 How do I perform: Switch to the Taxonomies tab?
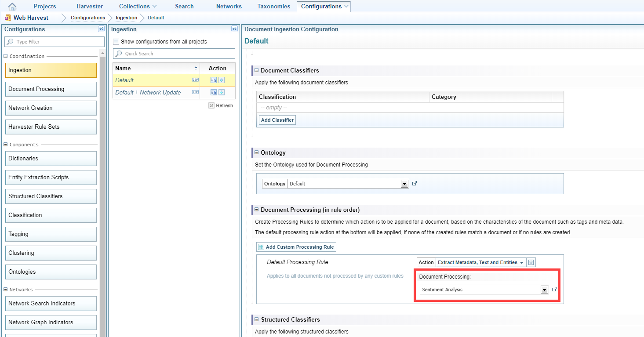[274, 6]
